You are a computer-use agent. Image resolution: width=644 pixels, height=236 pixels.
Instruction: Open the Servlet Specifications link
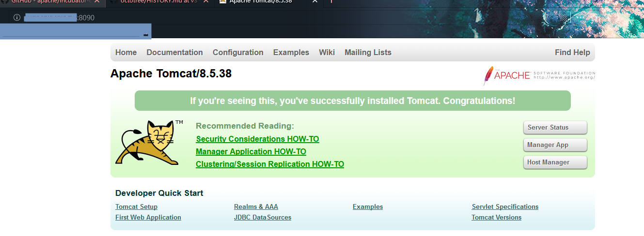505,207
